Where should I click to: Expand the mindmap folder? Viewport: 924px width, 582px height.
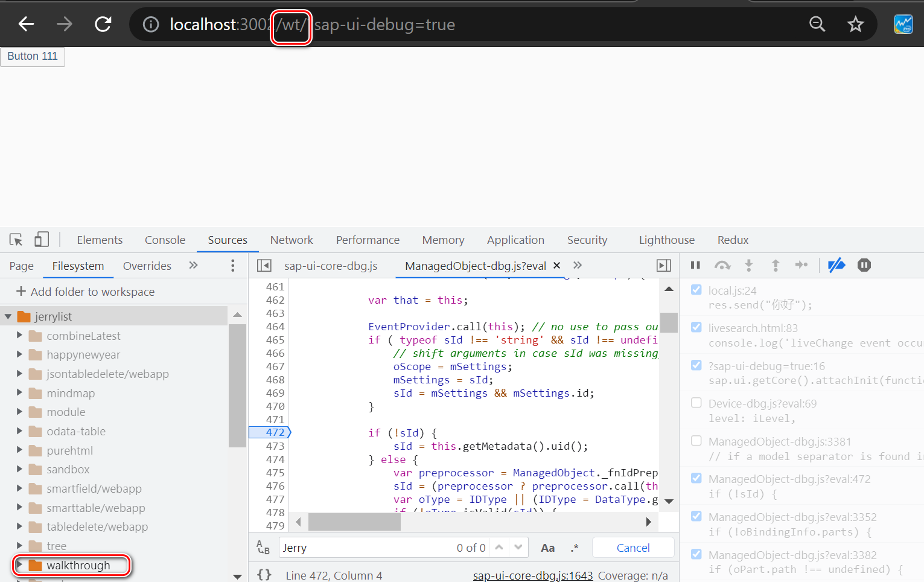19,392
